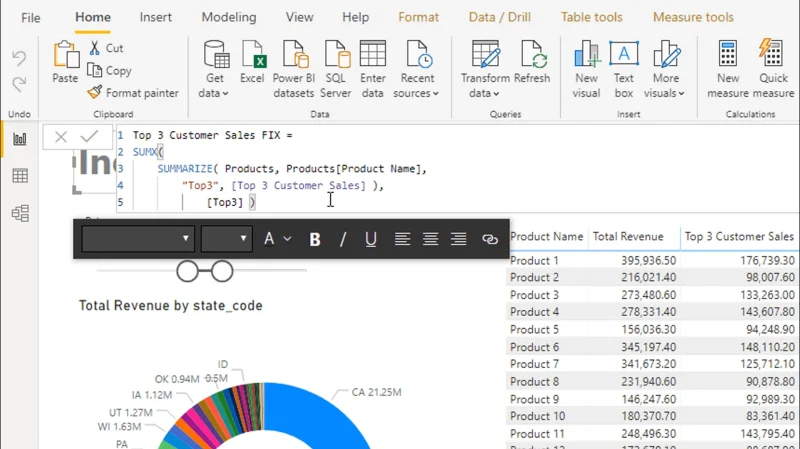Connect to SQL Server

coord(336,69)
